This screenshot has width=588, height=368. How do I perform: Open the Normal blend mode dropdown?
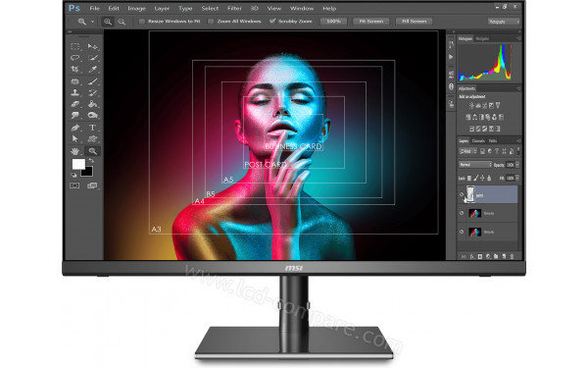click(475, 165)
